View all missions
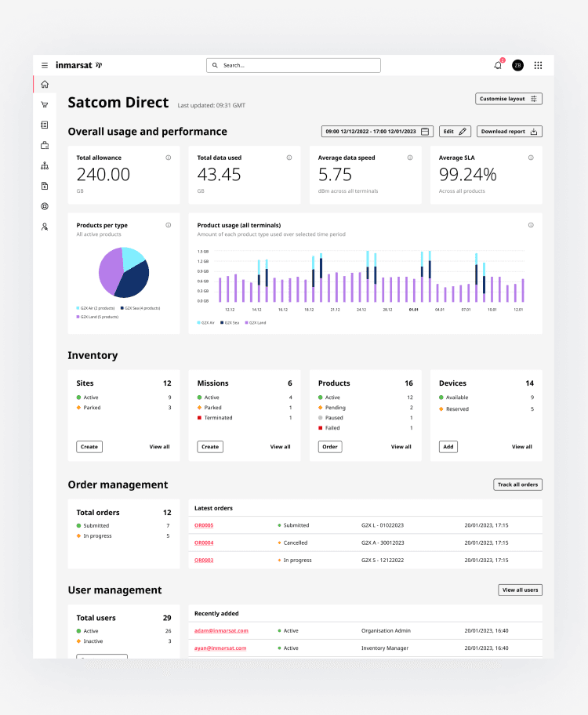 [280, 447]
